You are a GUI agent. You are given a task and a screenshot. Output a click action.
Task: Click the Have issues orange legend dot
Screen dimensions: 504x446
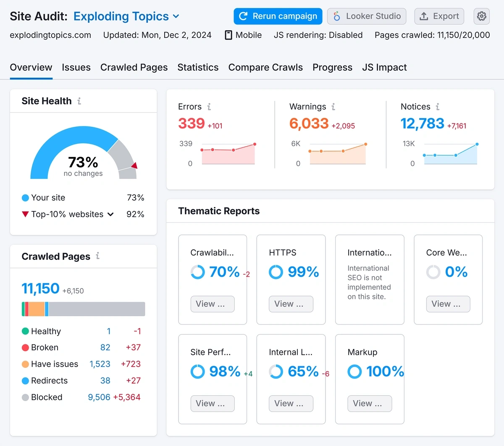tap(25, 364)
